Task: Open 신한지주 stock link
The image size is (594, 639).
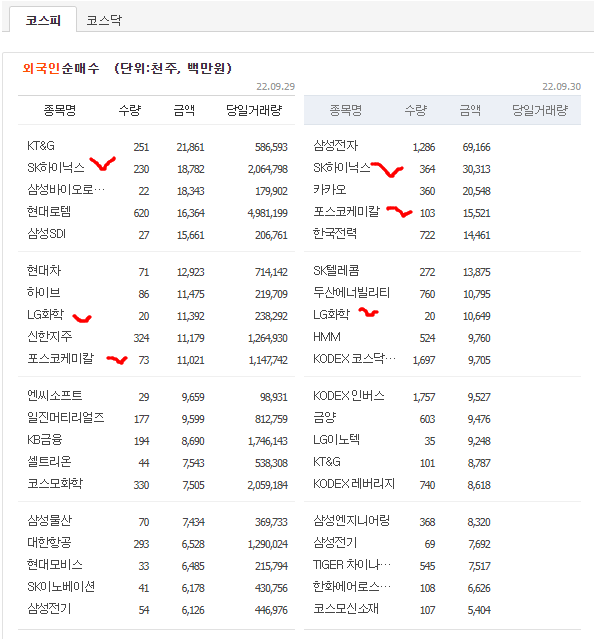Action: point(49,337)
